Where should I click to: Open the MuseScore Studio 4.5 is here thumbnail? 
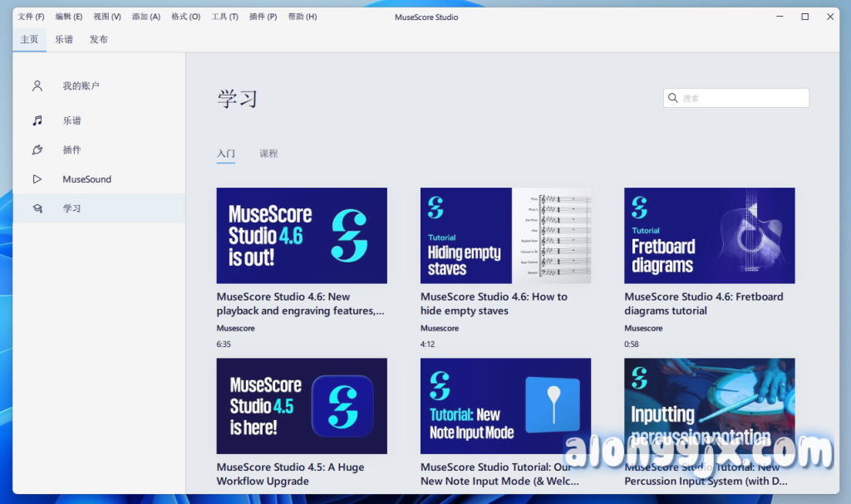pyautogui.click(x=302, y=406)
